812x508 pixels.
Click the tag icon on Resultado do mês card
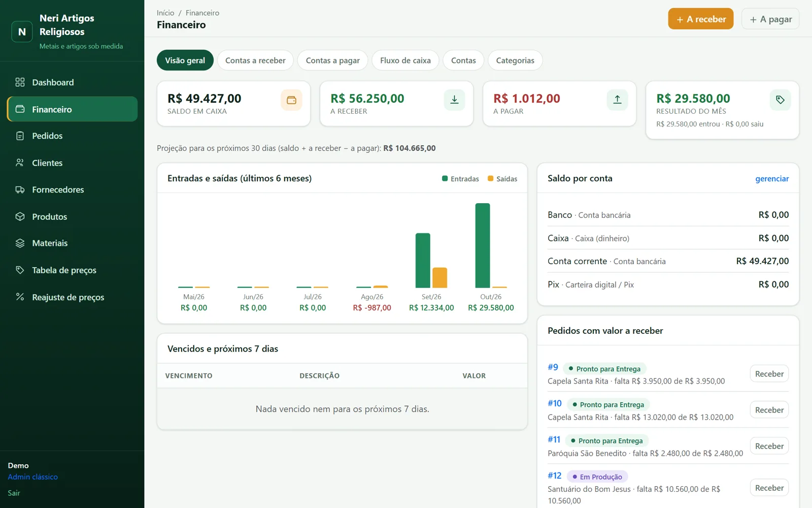tap(780, 100)
